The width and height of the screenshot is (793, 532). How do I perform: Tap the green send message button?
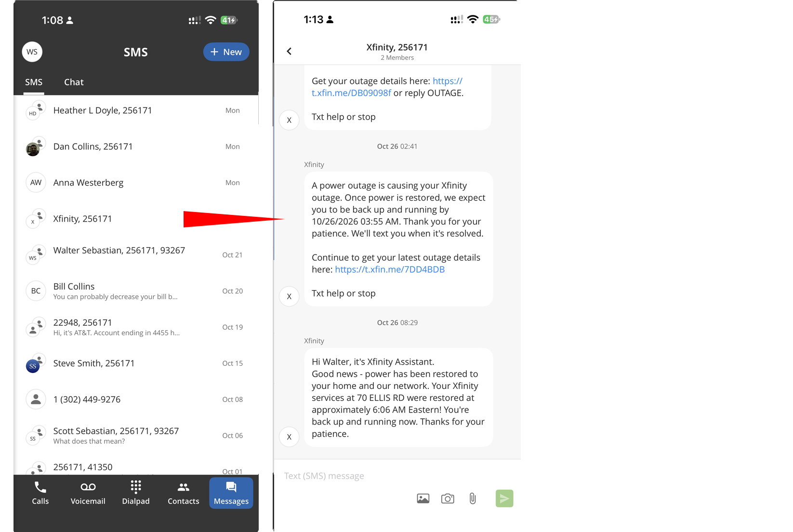coord(504,498)
